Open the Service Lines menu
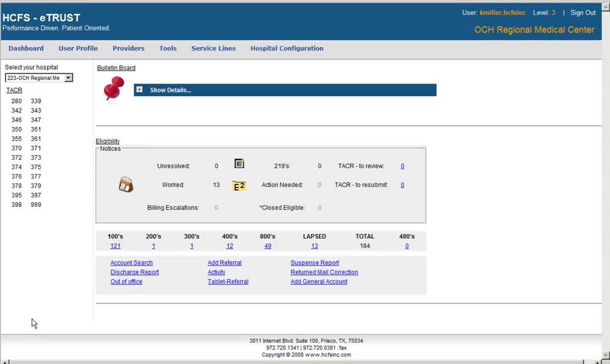The height and width of the screenshot is (364, 610). point(213,48)
